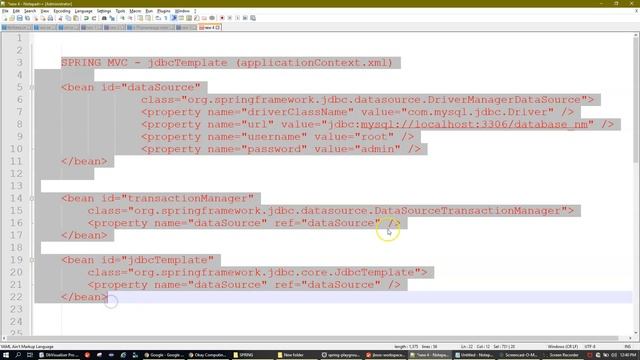This screenshot has height=360, width=640.
Task: Run macro multiple times icon
Action: point(245,18)
